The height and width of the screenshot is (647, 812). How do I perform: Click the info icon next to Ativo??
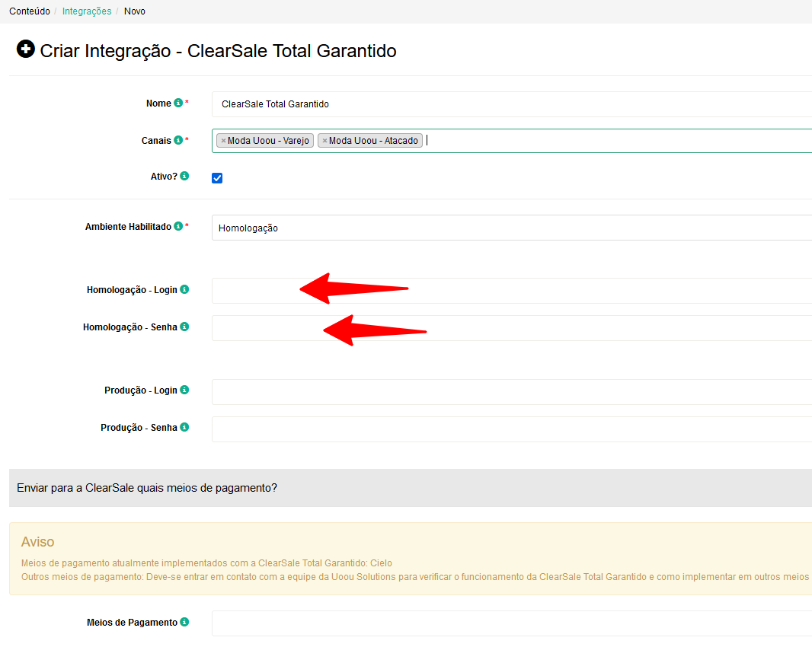[184, 176]
